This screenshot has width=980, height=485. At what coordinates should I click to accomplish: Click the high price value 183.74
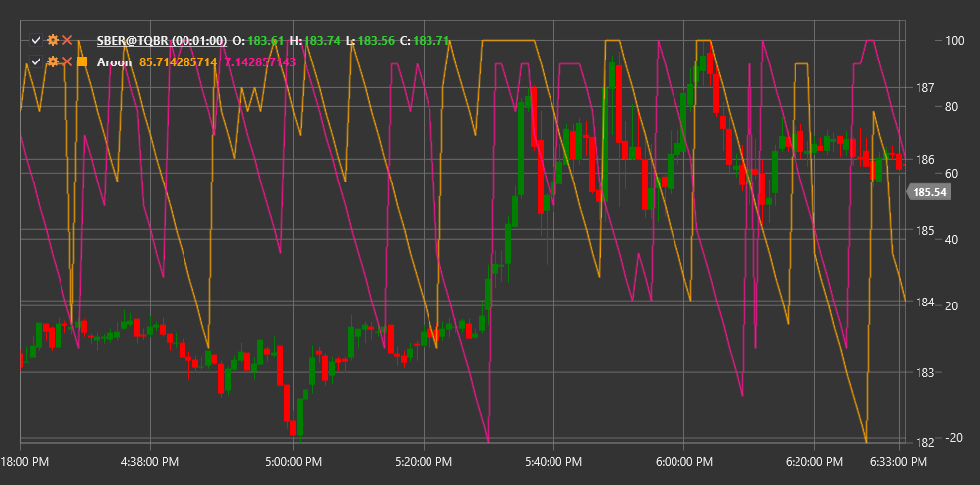point(322,41)
